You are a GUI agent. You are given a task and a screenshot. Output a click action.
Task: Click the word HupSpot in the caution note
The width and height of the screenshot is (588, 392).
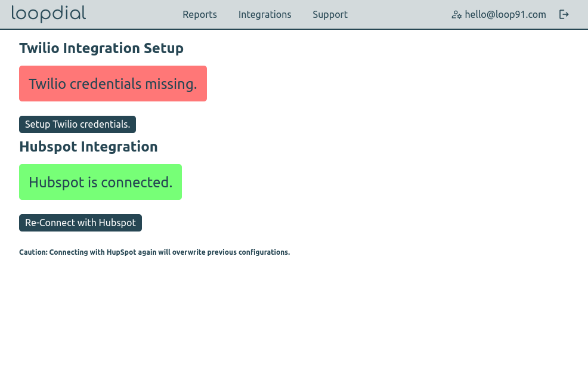coord(121,252)
